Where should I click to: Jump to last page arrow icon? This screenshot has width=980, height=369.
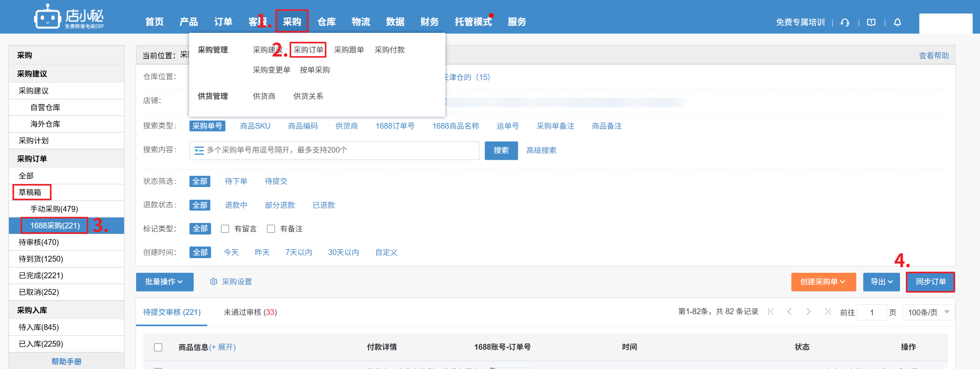pyautogui.click(x=827, y=312)
